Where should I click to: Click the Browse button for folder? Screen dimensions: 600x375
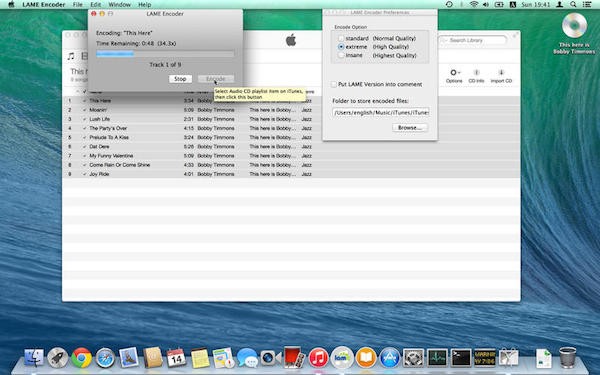(x=410, y=127)
